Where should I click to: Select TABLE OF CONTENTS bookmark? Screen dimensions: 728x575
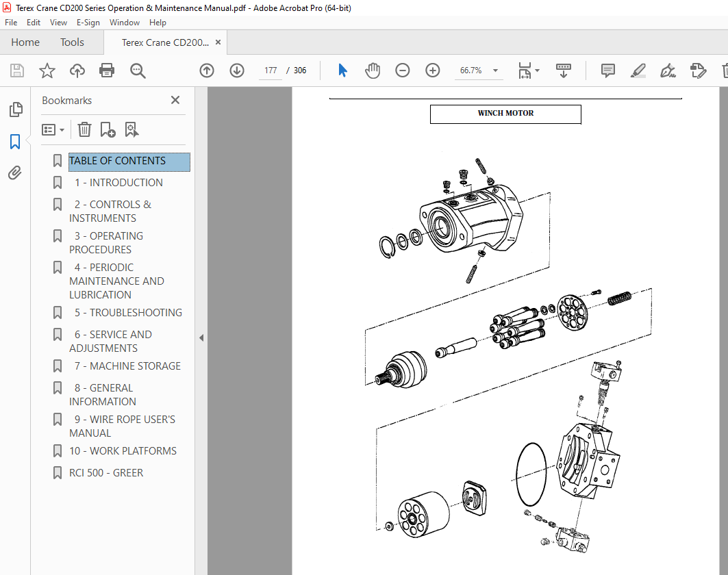pos(129,162)
